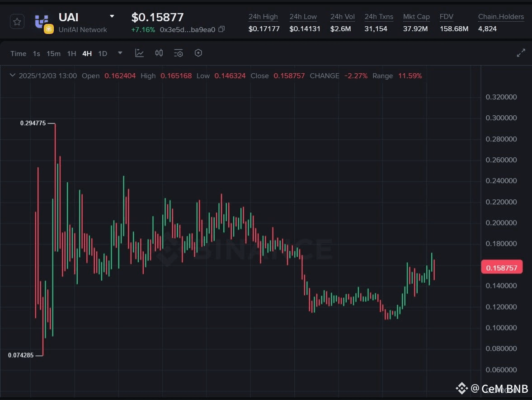Open the UAI token dropdown arrow
Screen dimensions: 532x400
(112, 16)
